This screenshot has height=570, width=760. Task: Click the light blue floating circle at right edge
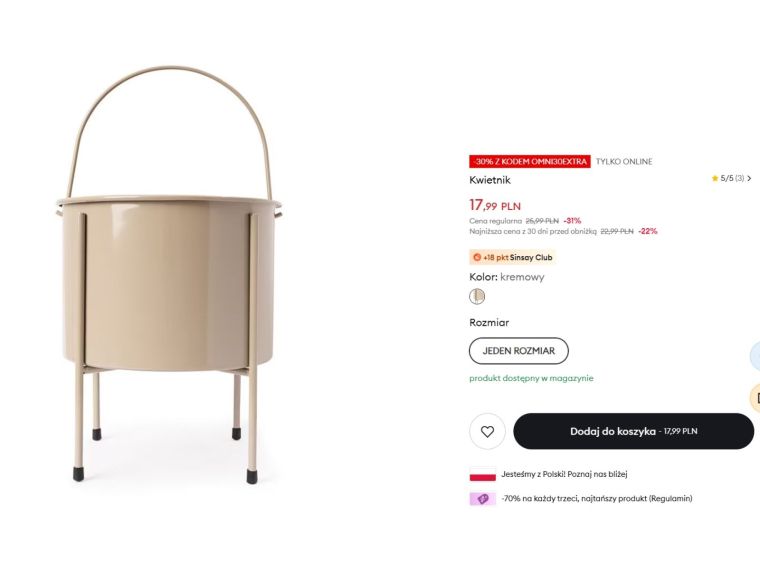(x=755, y=356)
